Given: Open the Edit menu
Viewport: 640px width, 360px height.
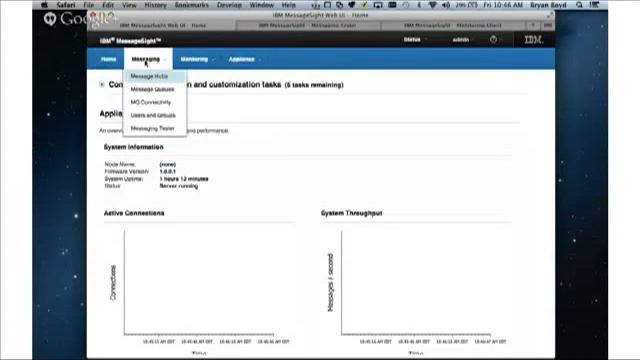Looking at the screenshot, I should tap(108, 5).
